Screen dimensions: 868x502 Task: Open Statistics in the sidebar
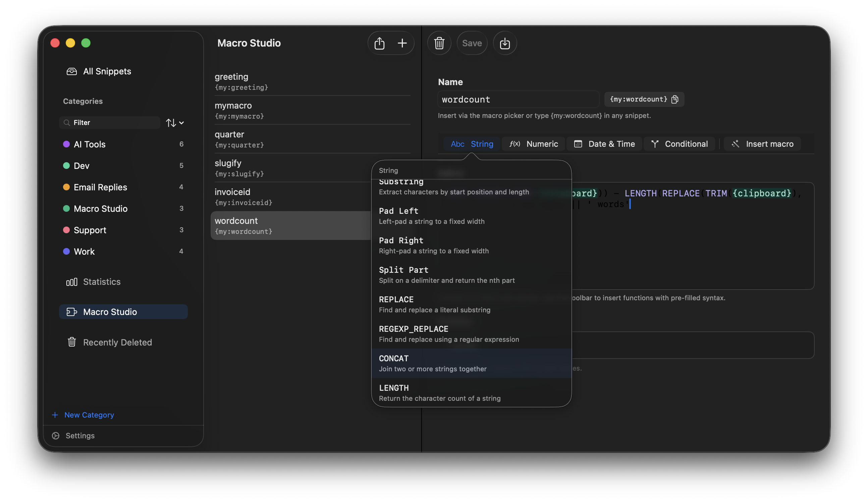pos(123,282)
